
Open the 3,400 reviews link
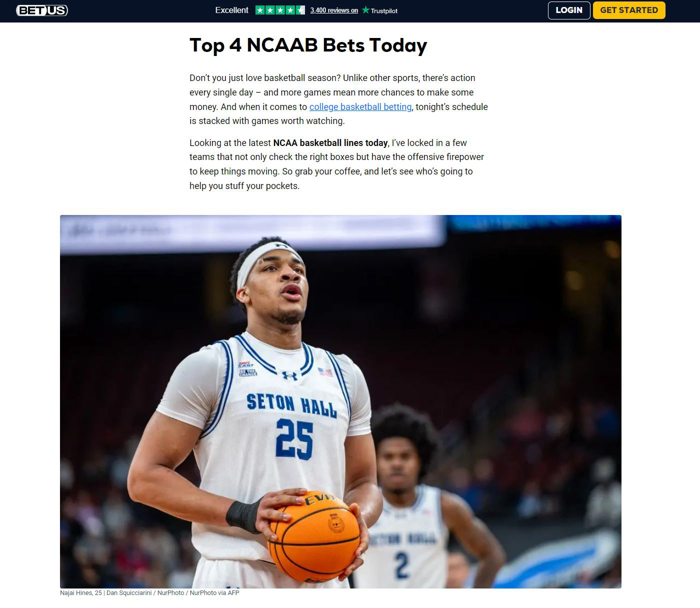point(334,10)
